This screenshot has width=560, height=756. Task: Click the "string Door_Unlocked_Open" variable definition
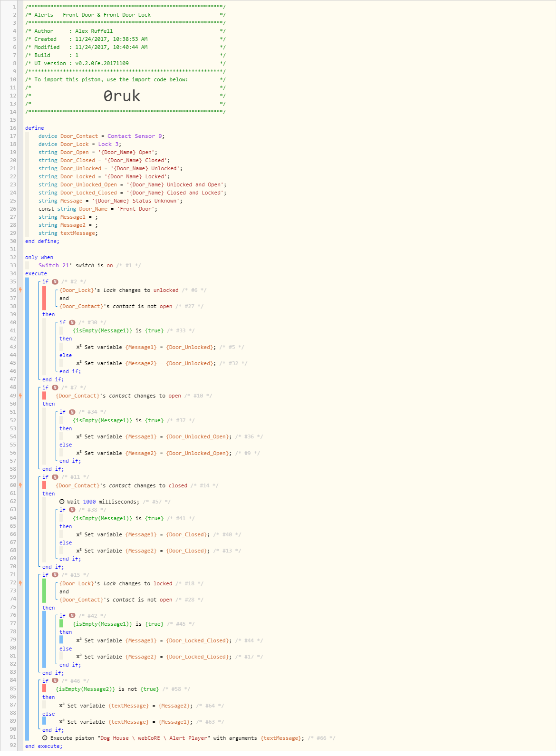[133, 184]
